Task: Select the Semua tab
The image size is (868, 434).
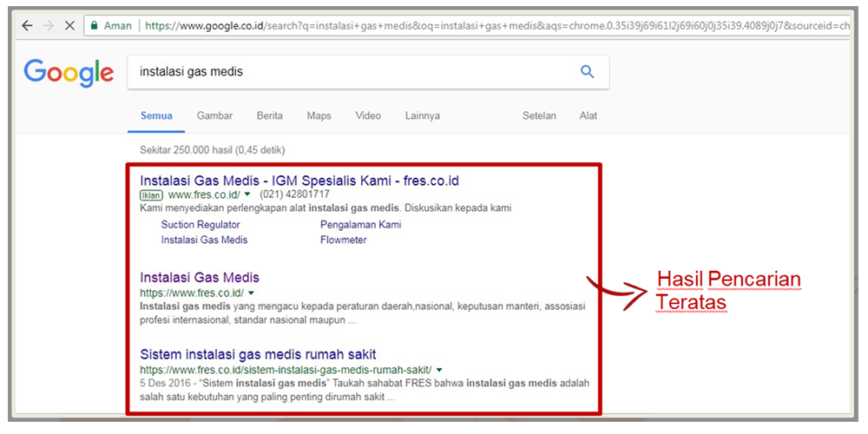Action: click(x=156, y=115)
